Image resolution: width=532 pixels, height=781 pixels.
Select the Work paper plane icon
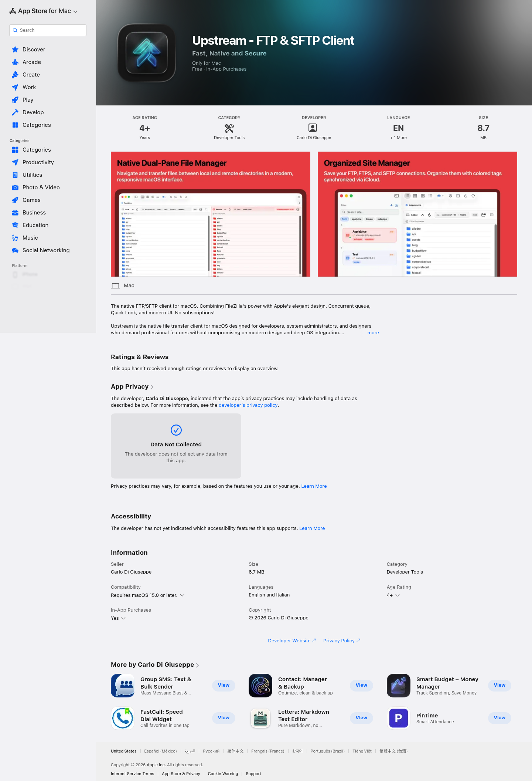[x=15, y=87]
